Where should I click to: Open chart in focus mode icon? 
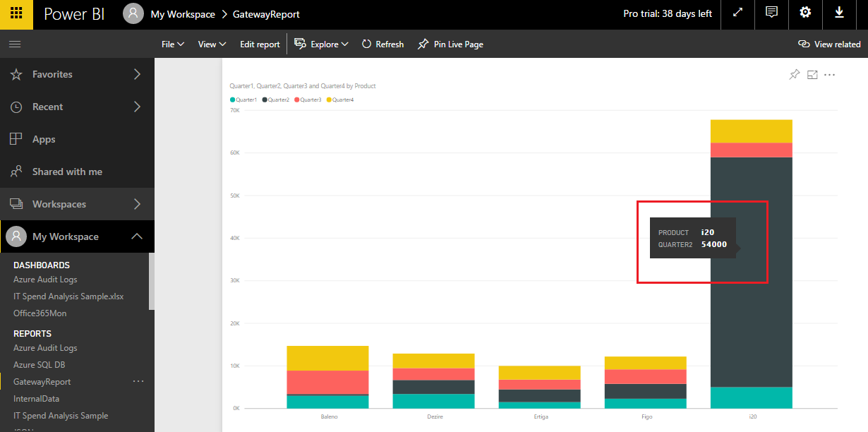click(812, 75)
